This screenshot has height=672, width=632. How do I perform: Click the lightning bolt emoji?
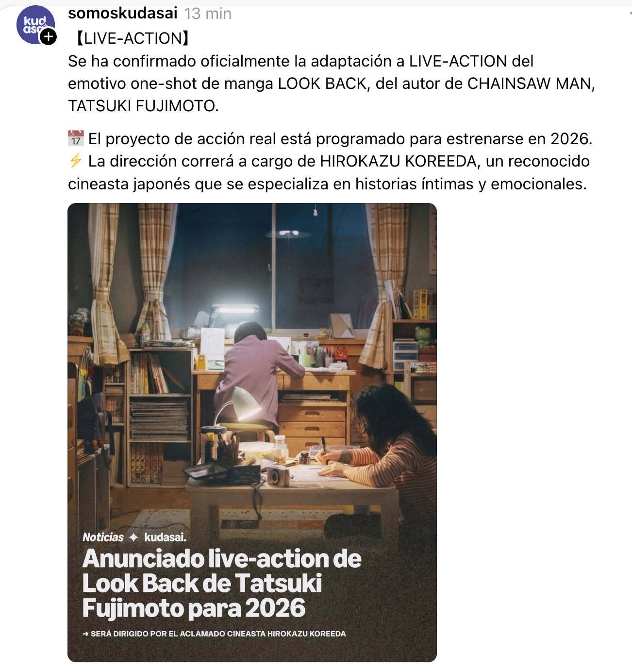coord(76,161)
